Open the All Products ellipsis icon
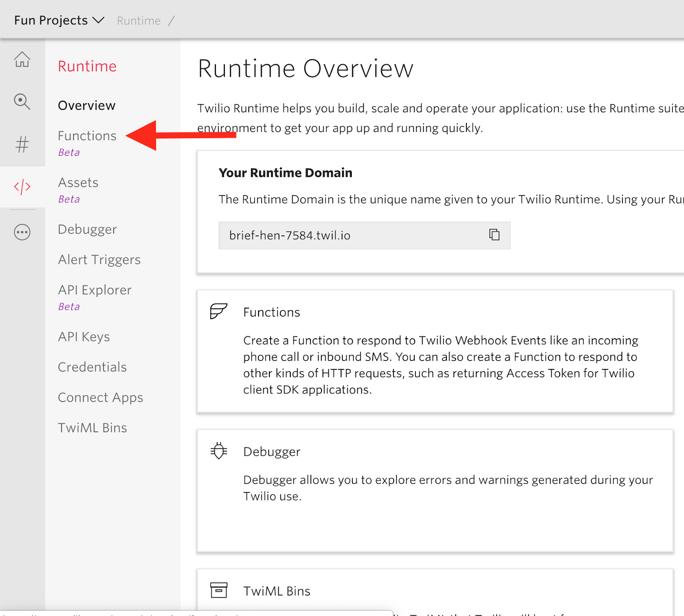 [22, 232]
